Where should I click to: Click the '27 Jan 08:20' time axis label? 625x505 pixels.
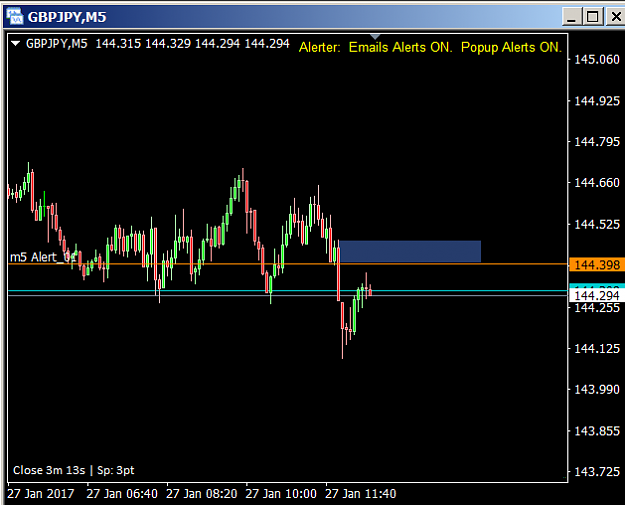tap(202, 494)
